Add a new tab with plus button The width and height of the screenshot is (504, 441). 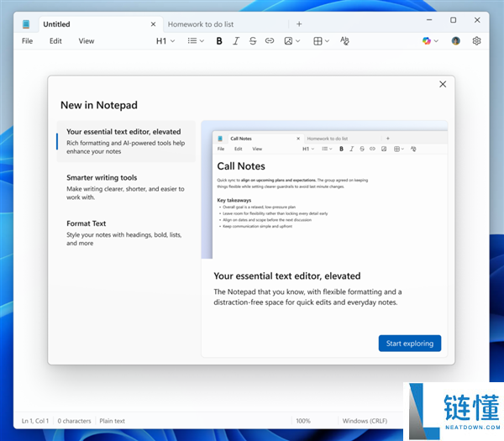click(299, 24)
